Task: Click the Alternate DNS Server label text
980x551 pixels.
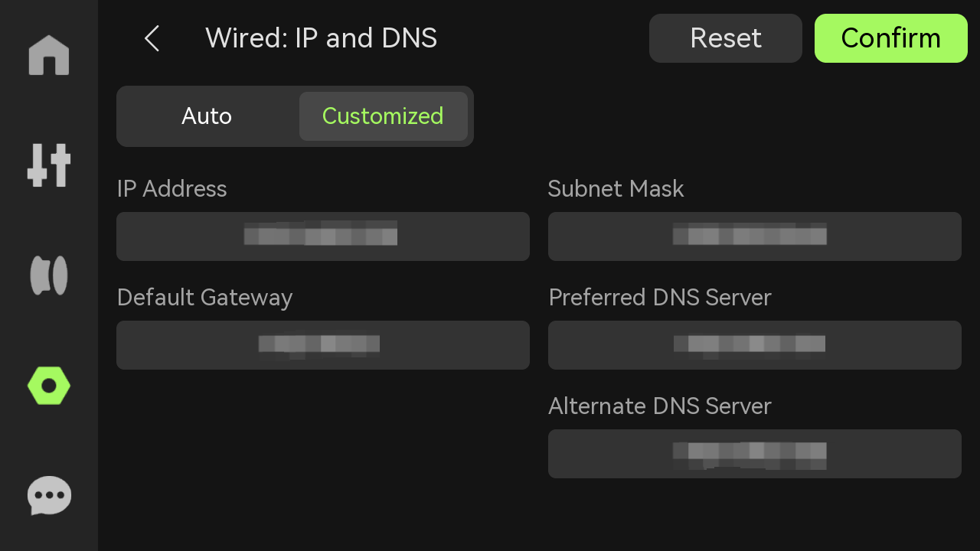Action: pyautogui.click(x=660, y=406)
